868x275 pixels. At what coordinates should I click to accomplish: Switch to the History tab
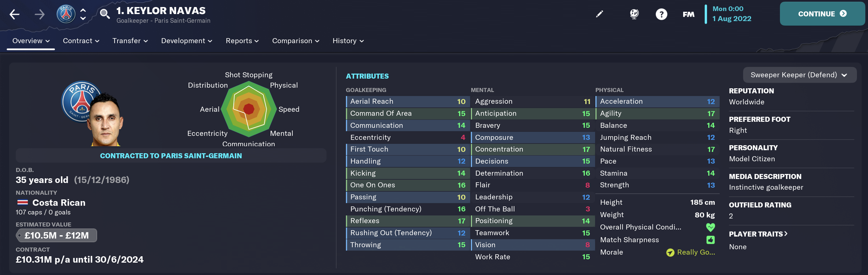coord(348,41)
